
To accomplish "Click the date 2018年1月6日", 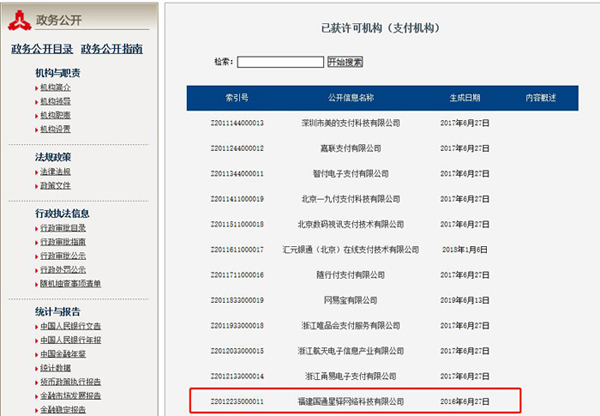I will 465,250.
